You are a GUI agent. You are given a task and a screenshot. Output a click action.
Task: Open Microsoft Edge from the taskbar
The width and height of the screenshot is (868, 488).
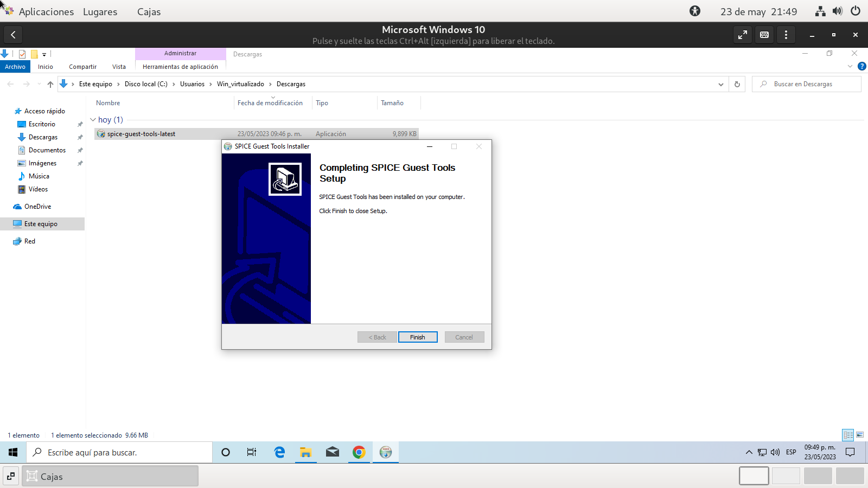pyautogui.click(x=279, y=452)
